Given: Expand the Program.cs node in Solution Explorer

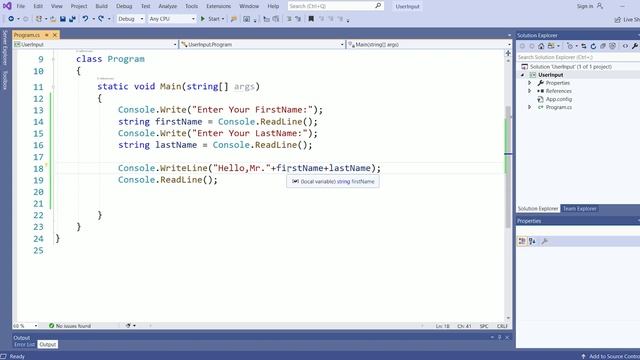Looking at the screenshot, I should tap(530, 107).
